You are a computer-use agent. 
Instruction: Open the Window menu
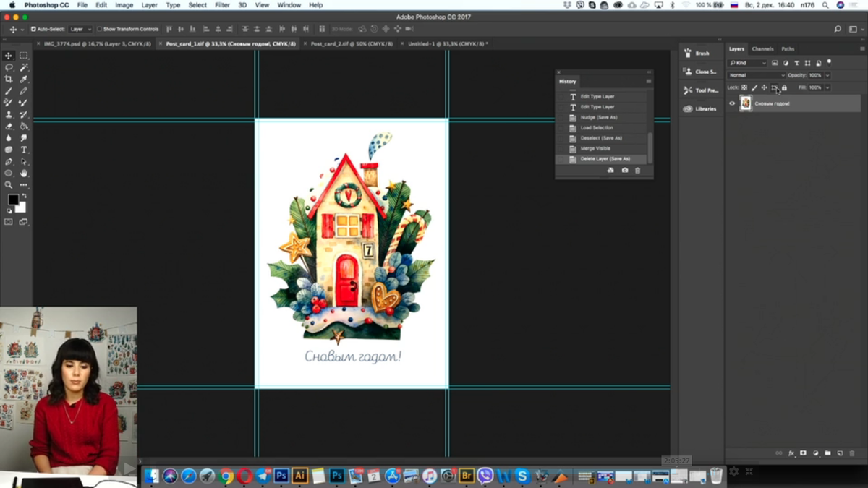point(289,5)
